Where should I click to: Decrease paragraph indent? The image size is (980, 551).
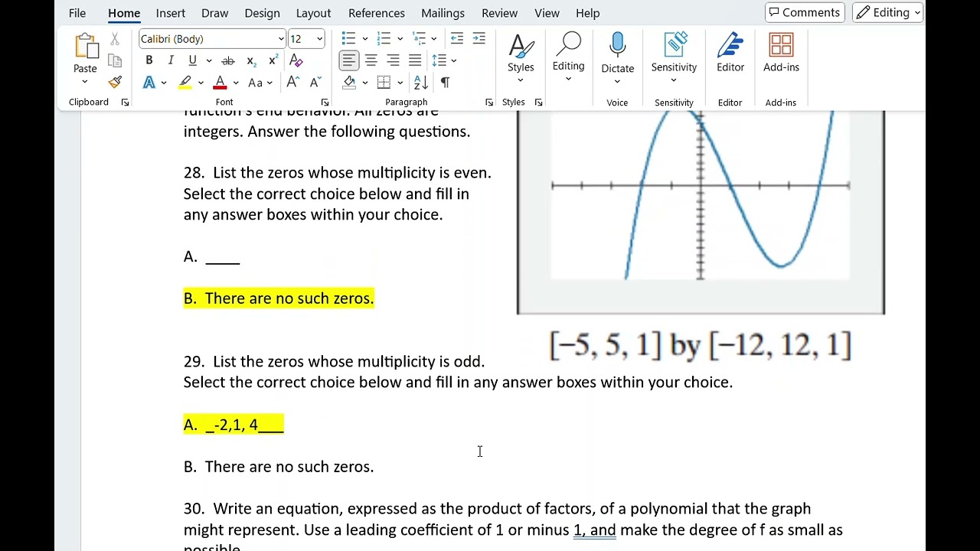pos(457,38)
